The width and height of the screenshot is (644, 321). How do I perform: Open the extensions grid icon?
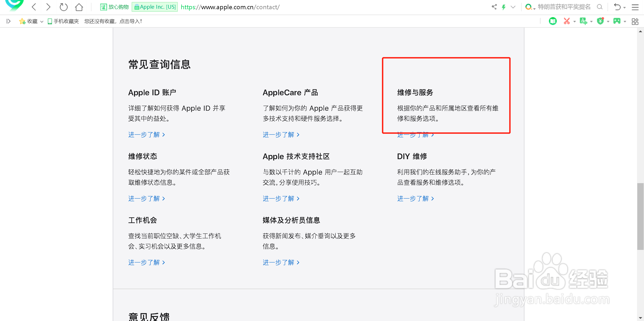(635, 21)
